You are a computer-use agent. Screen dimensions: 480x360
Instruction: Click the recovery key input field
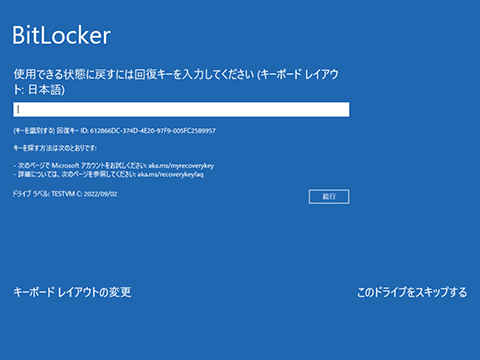tap(181, 109)
